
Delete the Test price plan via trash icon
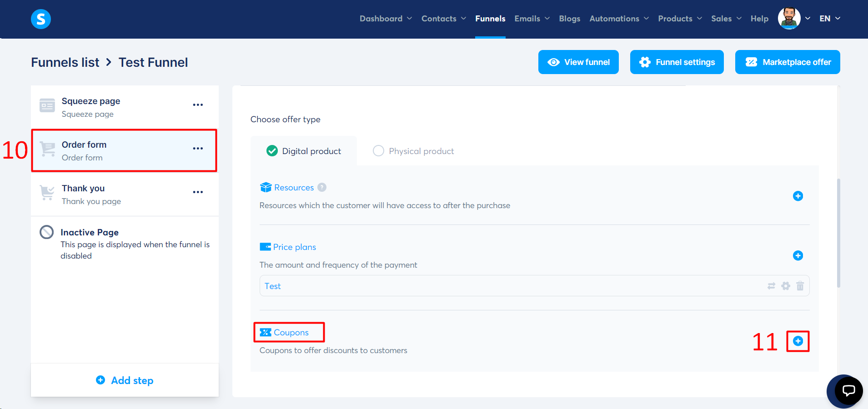click(801, 286)
